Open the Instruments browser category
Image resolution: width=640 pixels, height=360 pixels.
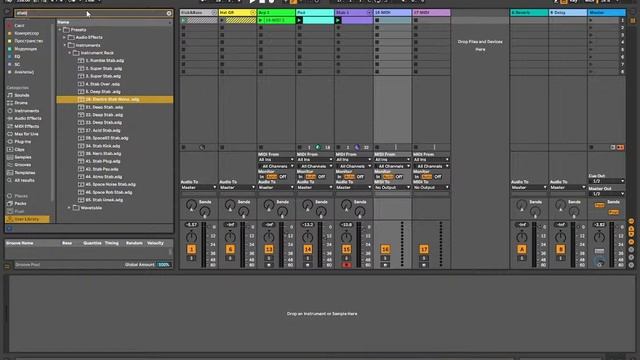pyautogui.click(x=27, y=111)
